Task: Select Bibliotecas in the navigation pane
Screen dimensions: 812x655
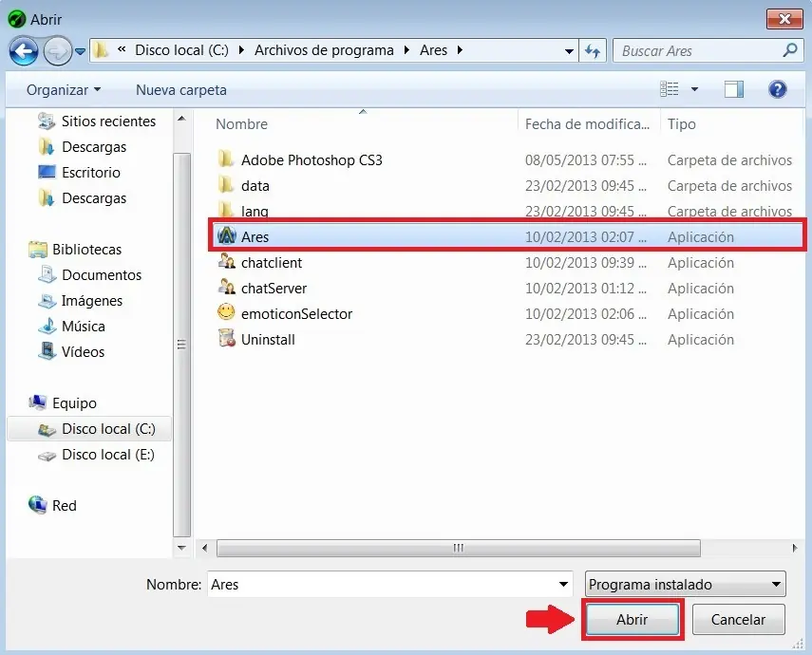Action: tap(76, 250)
